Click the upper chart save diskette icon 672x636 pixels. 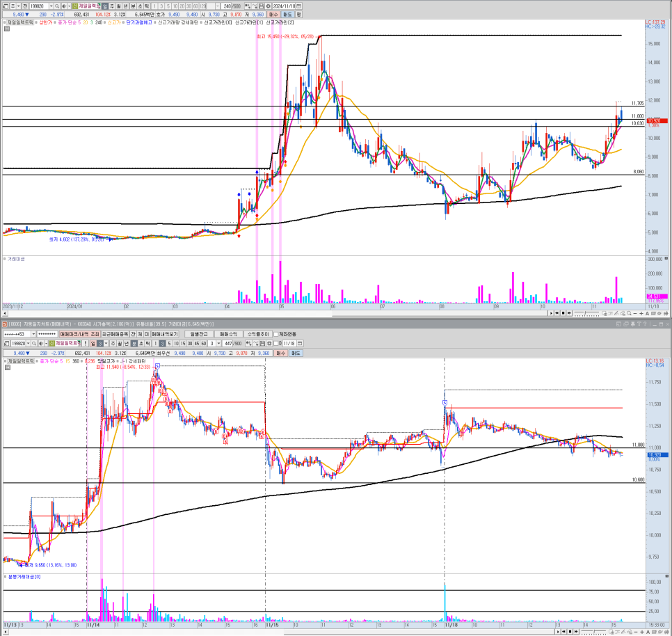tap(262, 6)
